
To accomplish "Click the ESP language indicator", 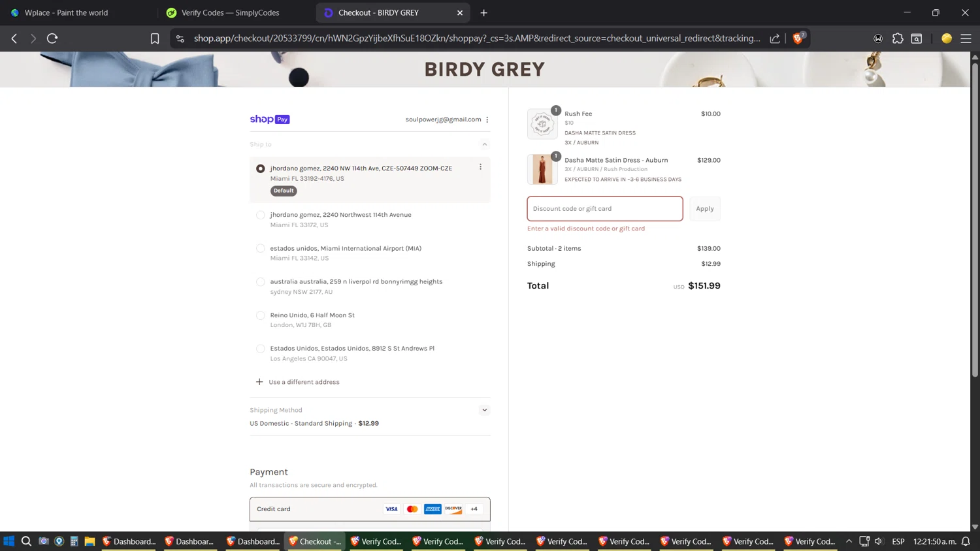I will (x=898, y=541).
